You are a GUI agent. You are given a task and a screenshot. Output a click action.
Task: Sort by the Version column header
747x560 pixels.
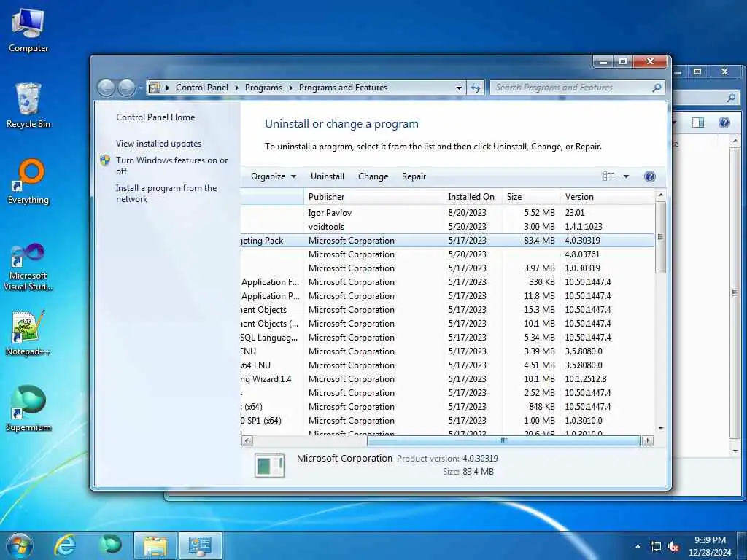tap(608, 197)
